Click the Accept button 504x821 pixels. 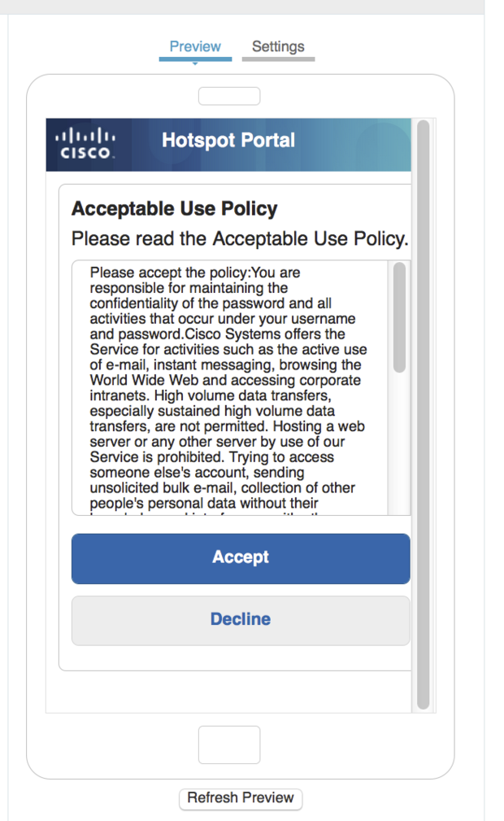pyautogui.click(x=241, y=559)
